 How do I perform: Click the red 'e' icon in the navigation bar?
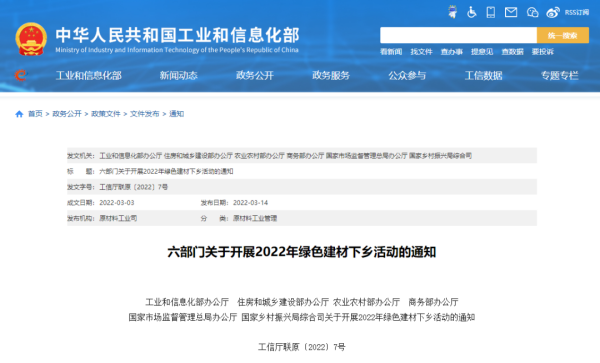point(20,75)
